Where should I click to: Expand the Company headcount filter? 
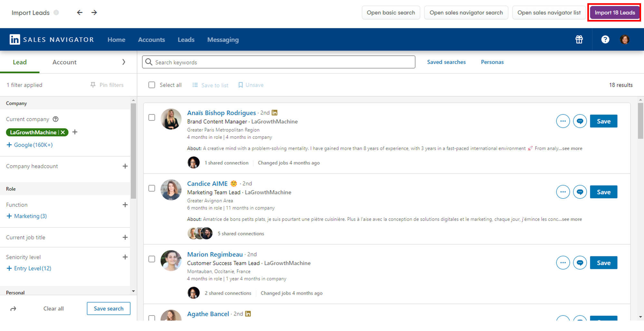coord(125,166)
